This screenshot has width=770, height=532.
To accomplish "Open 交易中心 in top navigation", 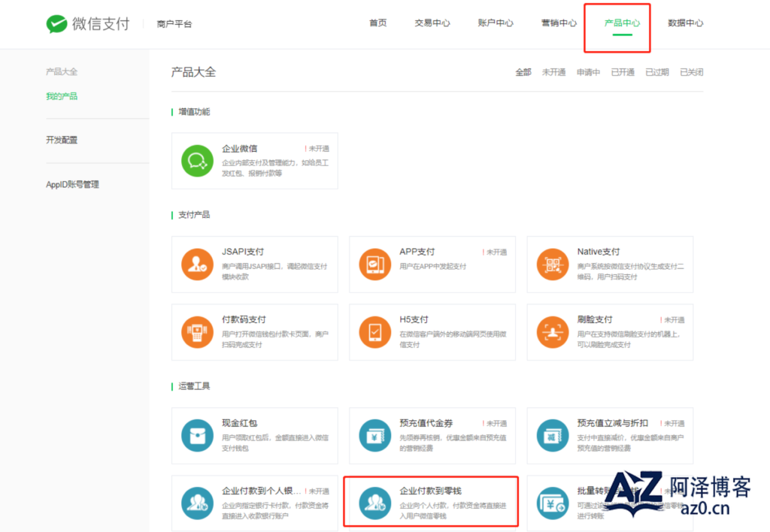I will pyautogui.click(x=432, y=23).
